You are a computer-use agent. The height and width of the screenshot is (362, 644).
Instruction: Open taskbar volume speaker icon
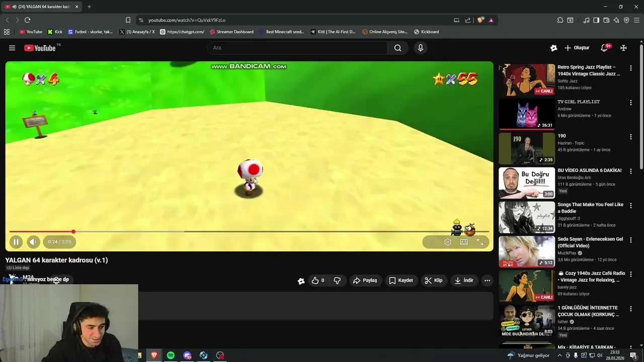click(600, 355)
